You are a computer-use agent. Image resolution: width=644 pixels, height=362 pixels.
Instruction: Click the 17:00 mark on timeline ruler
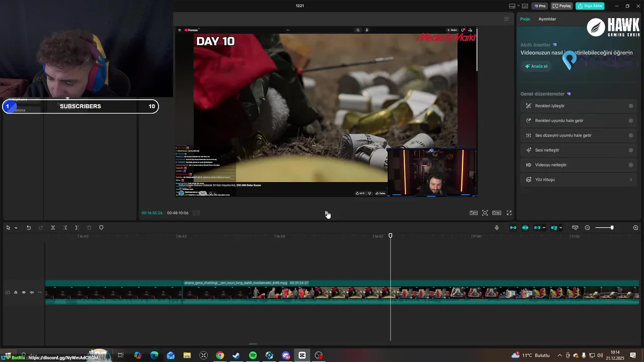click(x=476, y=236)
